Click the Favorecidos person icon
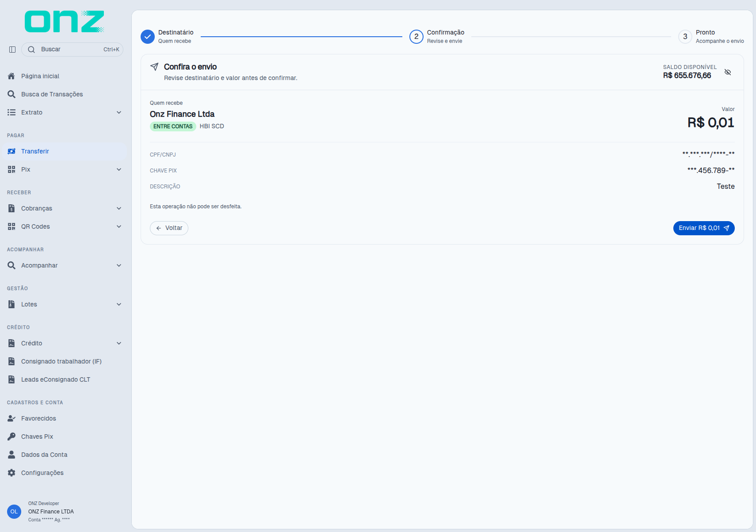Image resolution: width=756 pixels, height=532 pixels. click(11, 418)
